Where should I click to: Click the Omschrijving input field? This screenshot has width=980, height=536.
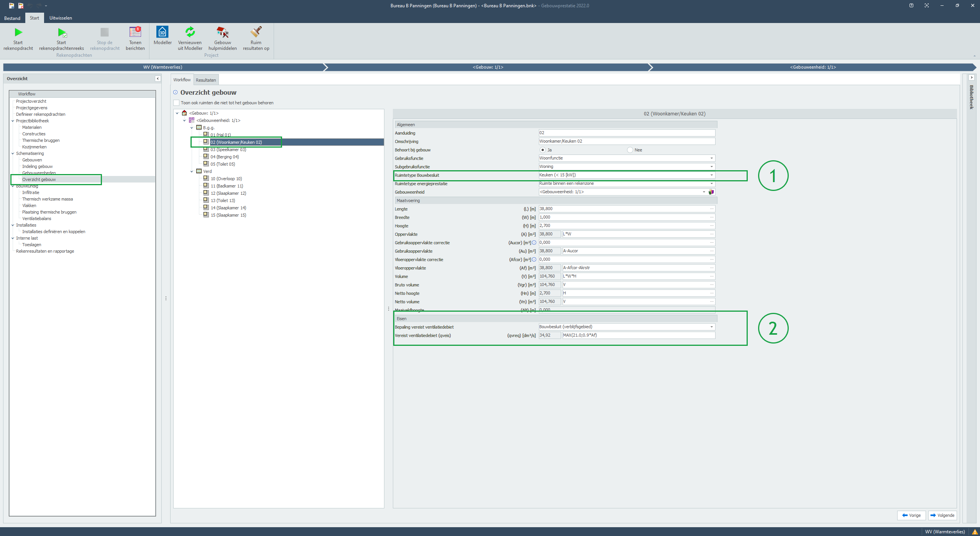click(626, 141)
